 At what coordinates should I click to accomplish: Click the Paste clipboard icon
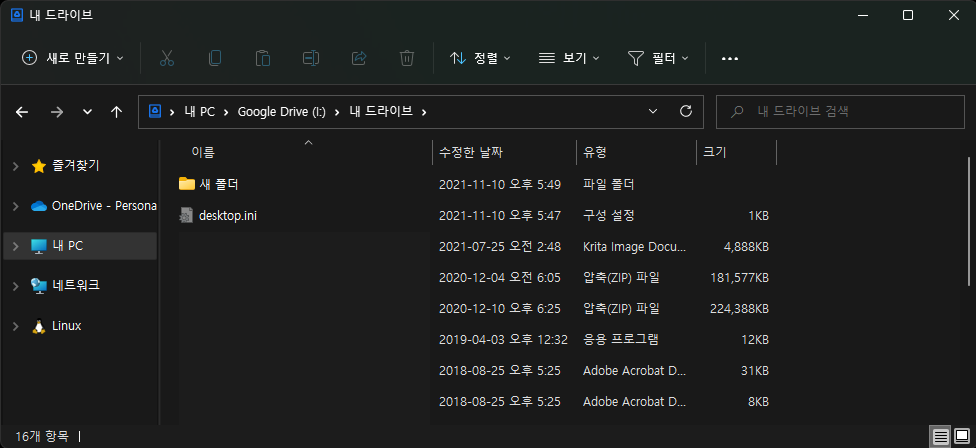coord(263,58)
